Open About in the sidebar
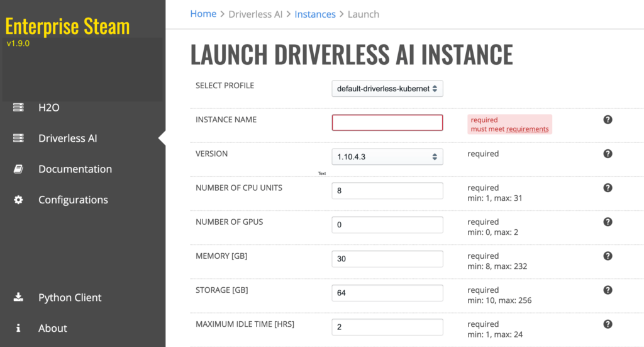Viewport: 644px width, 347px height. pyautogui.click(x=53, y=328)
